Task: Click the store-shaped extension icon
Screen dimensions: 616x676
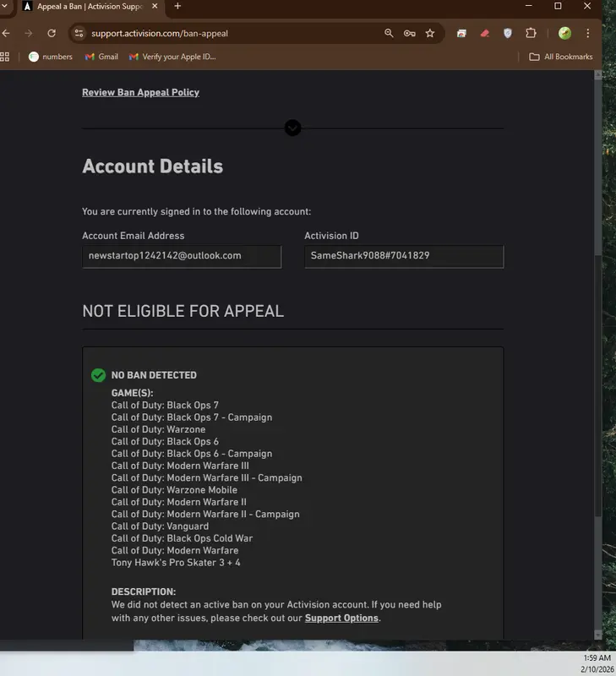Action: pos(461,33)
